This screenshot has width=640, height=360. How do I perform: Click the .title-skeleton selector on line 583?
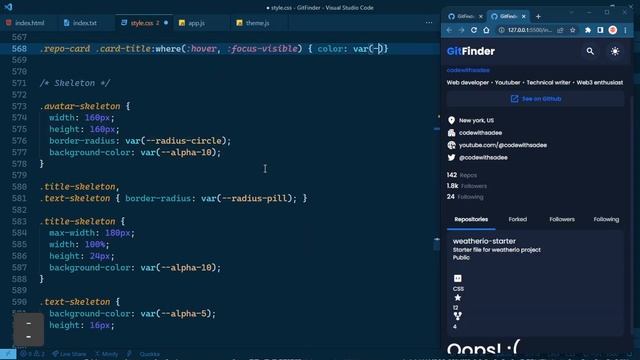point(78,221)
